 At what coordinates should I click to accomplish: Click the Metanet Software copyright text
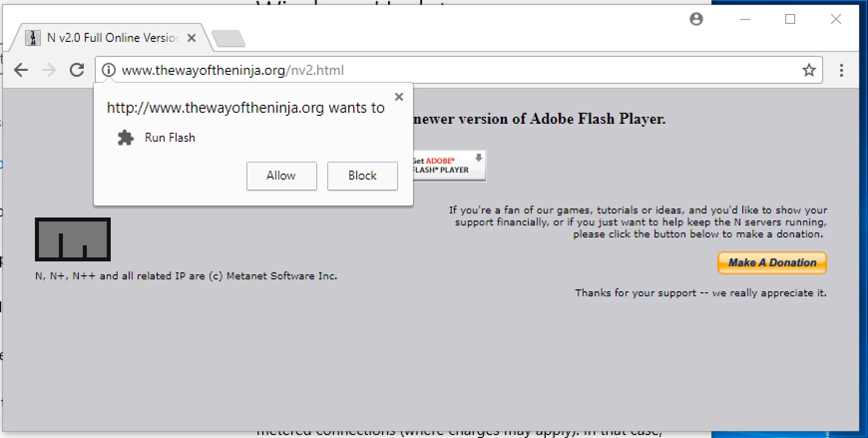[186, 276]
